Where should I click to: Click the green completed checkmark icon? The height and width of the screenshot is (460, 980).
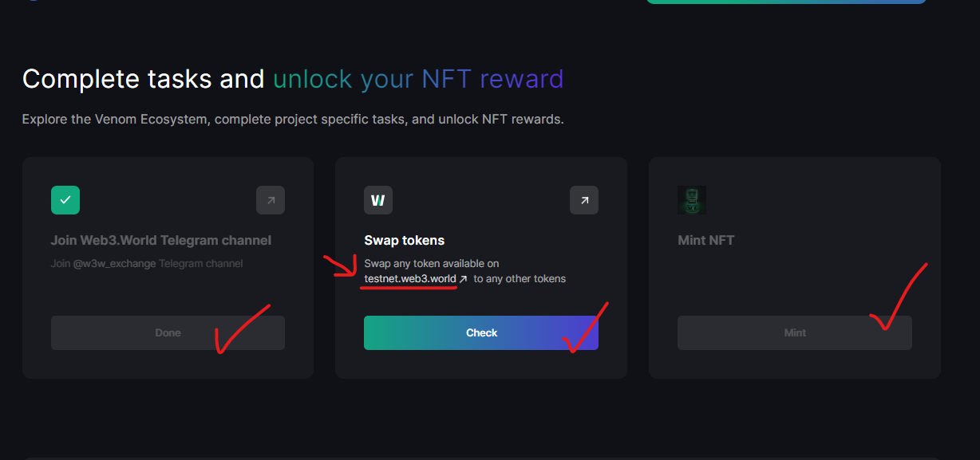click(65, 200)
